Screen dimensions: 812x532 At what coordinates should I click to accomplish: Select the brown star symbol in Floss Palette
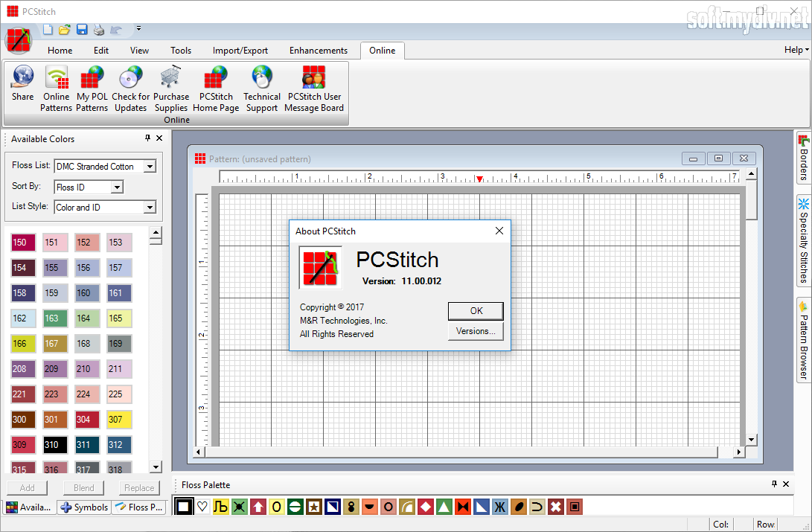(314, 507)
